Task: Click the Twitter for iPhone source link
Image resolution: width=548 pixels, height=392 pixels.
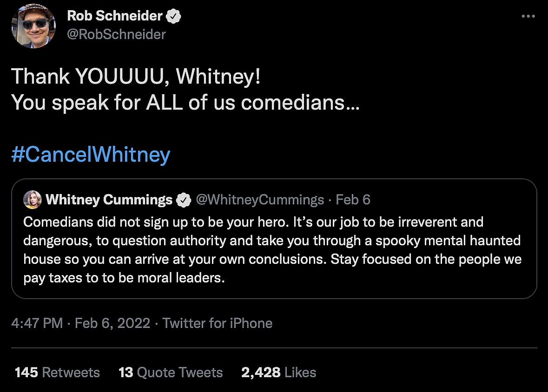Action: (218, 323)
